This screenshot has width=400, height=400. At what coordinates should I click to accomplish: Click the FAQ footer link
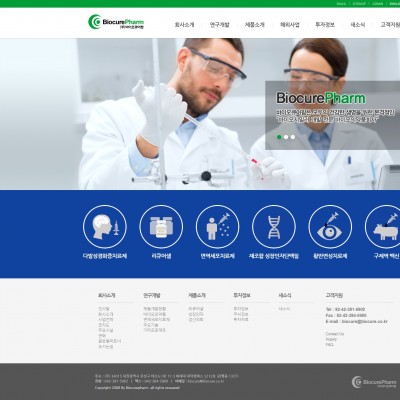coord(329,345)
